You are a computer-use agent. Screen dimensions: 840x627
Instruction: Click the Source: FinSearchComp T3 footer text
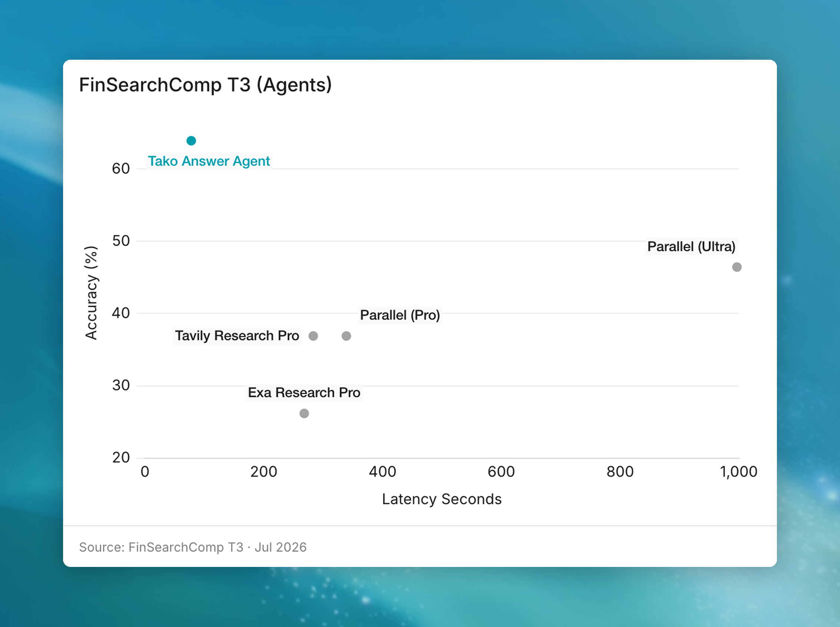(x=193, y=547)
